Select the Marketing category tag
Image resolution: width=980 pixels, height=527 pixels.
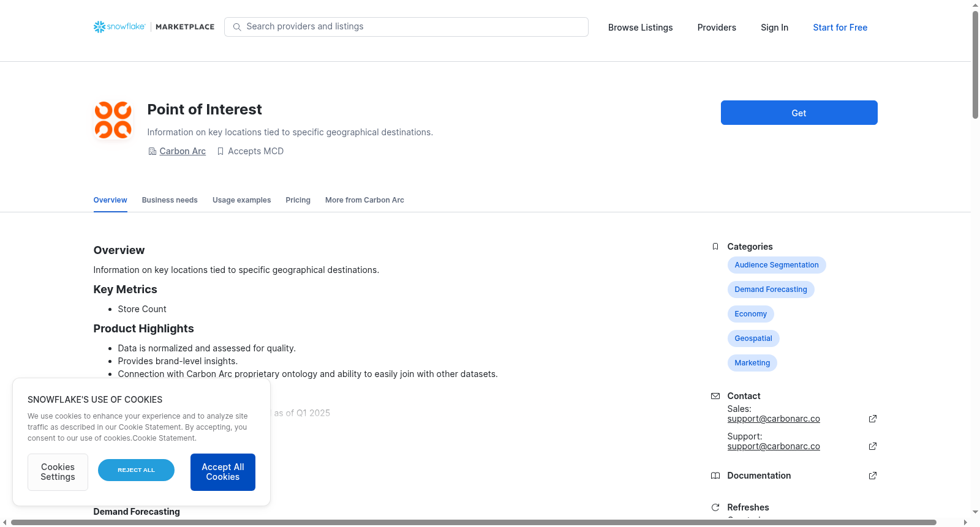[752, 363]
